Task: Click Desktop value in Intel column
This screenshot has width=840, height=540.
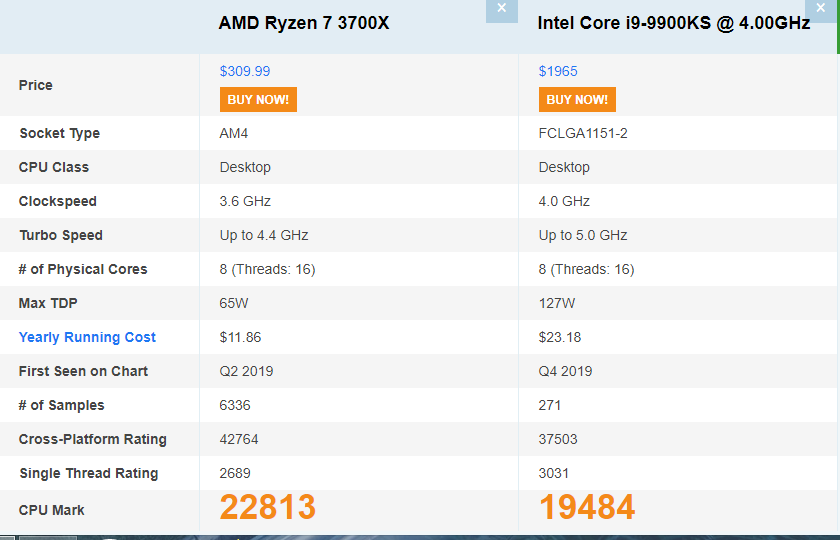Action: click(x=564, y=167)
